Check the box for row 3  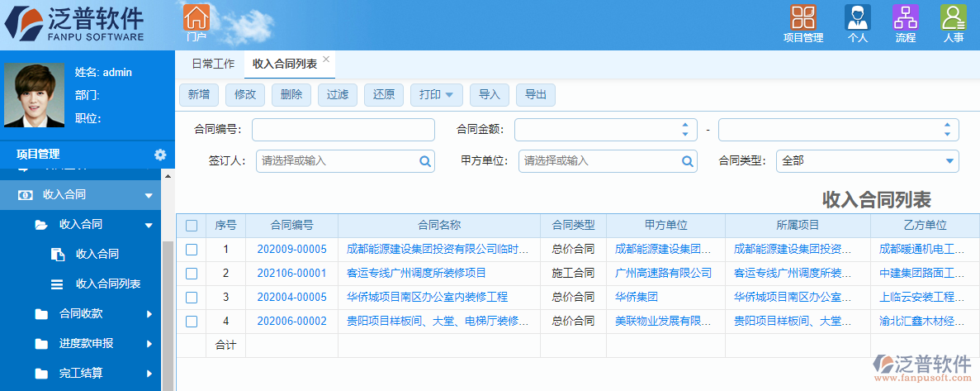pos(192,297)
